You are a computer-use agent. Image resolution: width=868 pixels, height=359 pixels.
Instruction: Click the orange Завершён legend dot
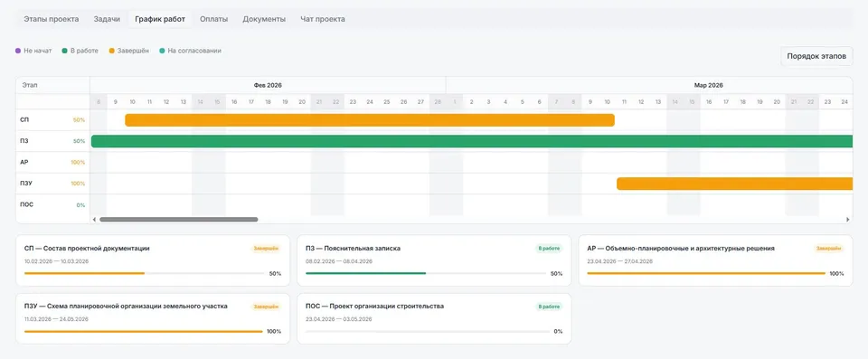(x=112, y=51)
